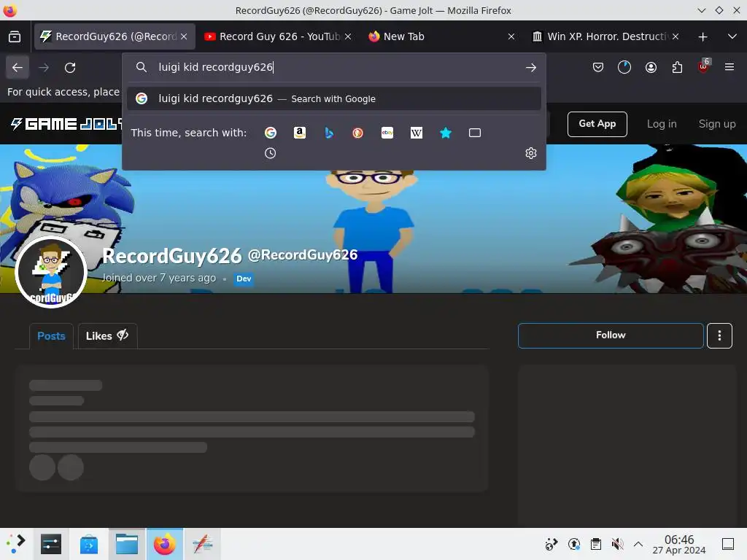Image resolution: width=747 pixels, height=560 pixels.
Task: Expand the list all tabs chevron
Action: tap(732, 36)
